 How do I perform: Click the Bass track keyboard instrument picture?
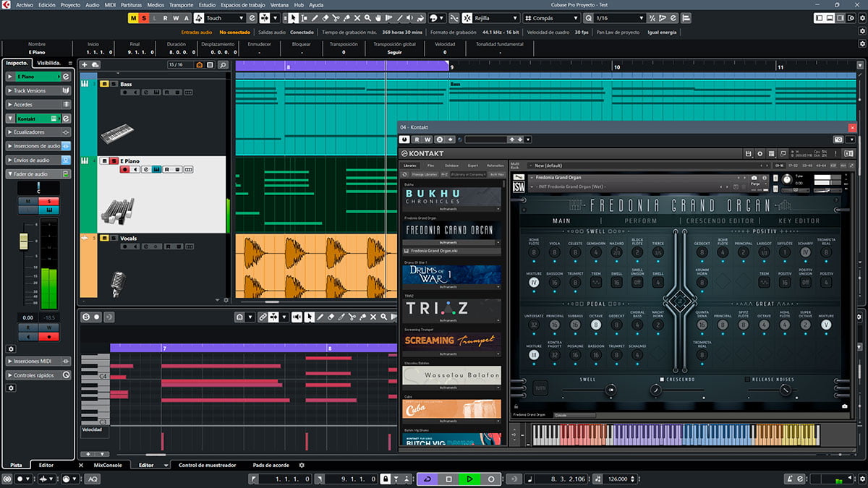click(117, 134)
